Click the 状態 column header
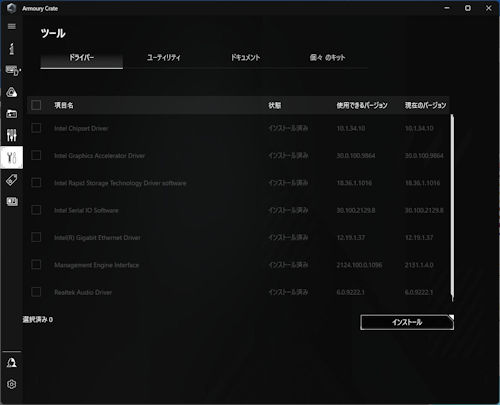Image resolution: width=500 pixels, height=405 pixels. [x=275, y=105]
